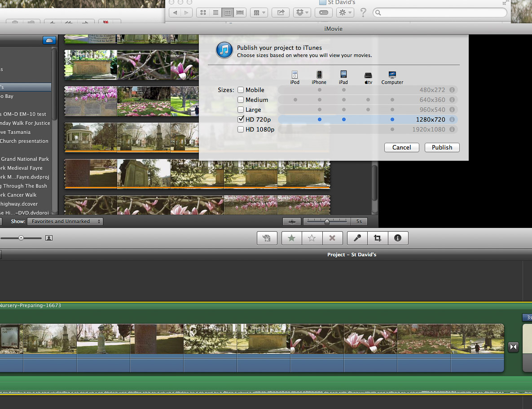This screenshot has width=532, height=409.
Task: Click the transition icon after last clip
Action: coord(513,347)
